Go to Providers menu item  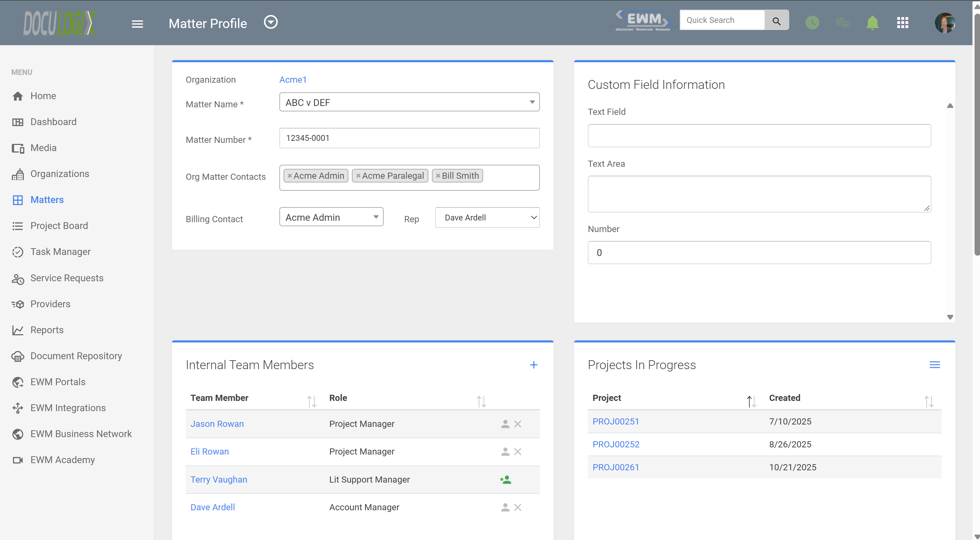[x=41, y=304]
